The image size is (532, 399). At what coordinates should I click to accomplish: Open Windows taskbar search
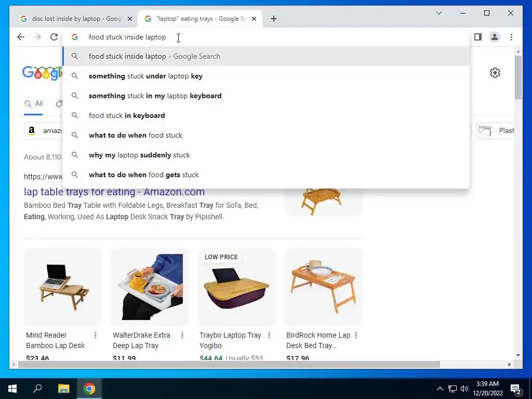click(x=37, y=389)
